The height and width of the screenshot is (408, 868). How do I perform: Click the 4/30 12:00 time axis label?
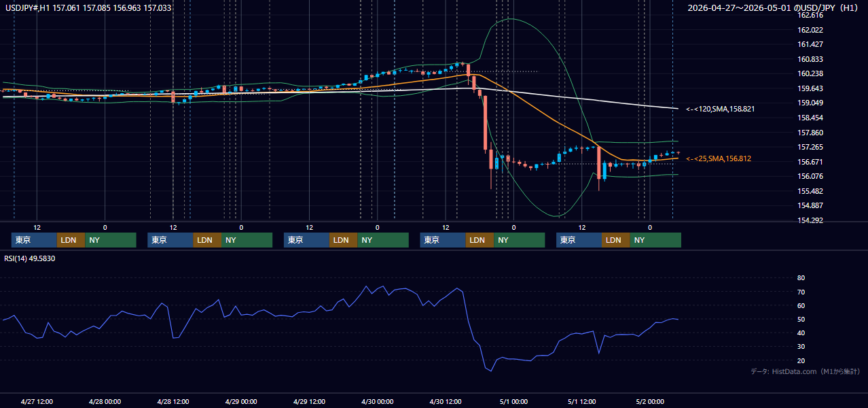(445, 402)
